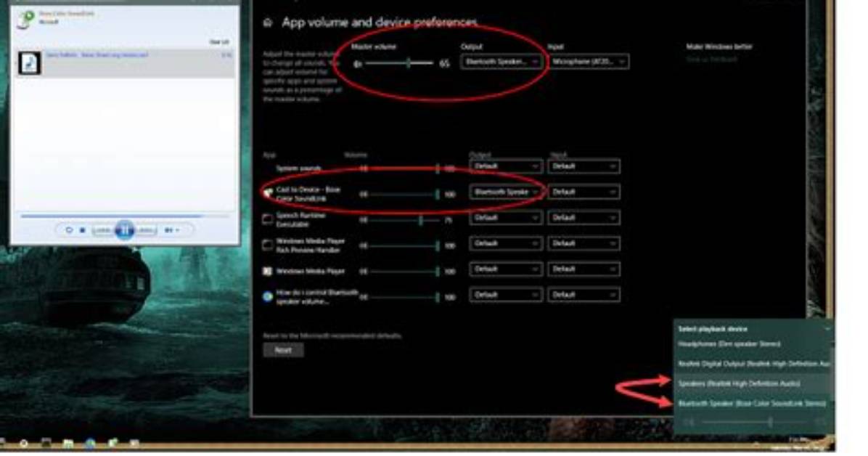Collapse the Select playback device flyout chevron
This screenshot has height=456, width=868.
(x=827, y=329)
